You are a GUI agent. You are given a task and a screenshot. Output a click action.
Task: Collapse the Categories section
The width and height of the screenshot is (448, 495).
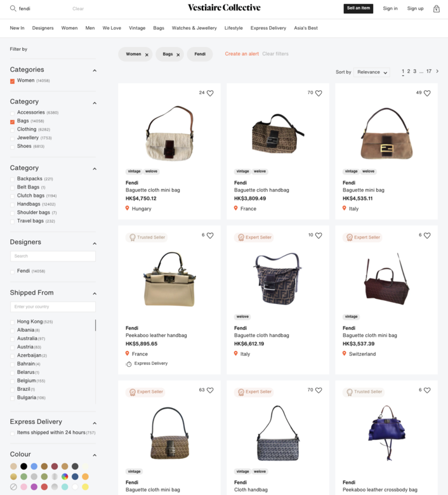tap(95, 70)
